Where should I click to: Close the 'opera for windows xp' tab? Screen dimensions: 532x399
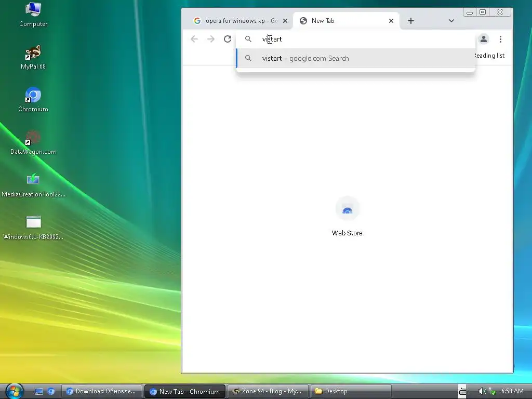click(x=285, y=21)
